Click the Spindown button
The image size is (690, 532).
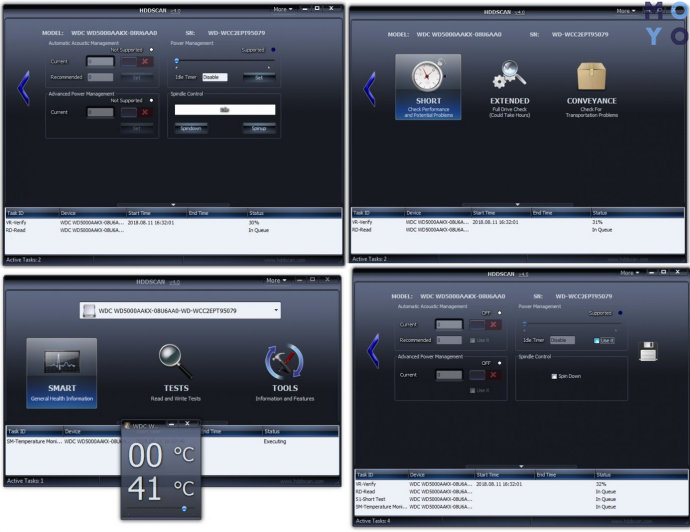(191, 128)
